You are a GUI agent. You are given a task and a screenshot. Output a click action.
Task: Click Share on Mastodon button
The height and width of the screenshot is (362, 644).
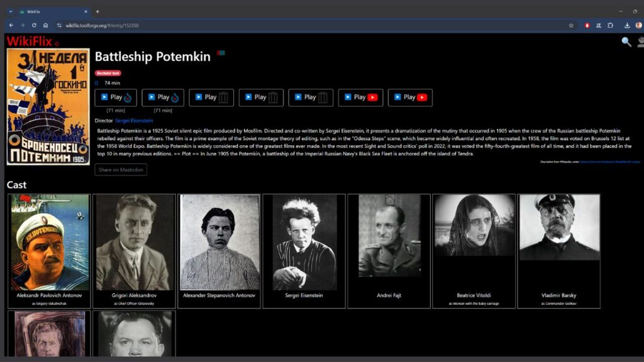(121, 170)
